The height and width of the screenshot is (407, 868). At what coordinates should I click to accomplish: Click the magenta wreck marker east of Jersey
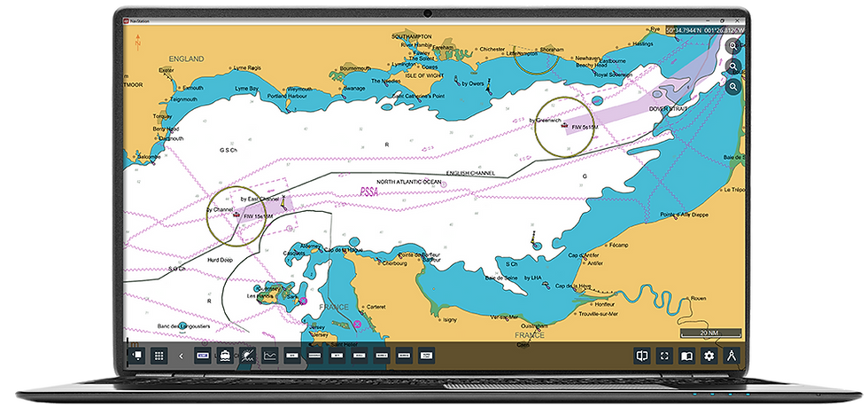tap(357, 324)
